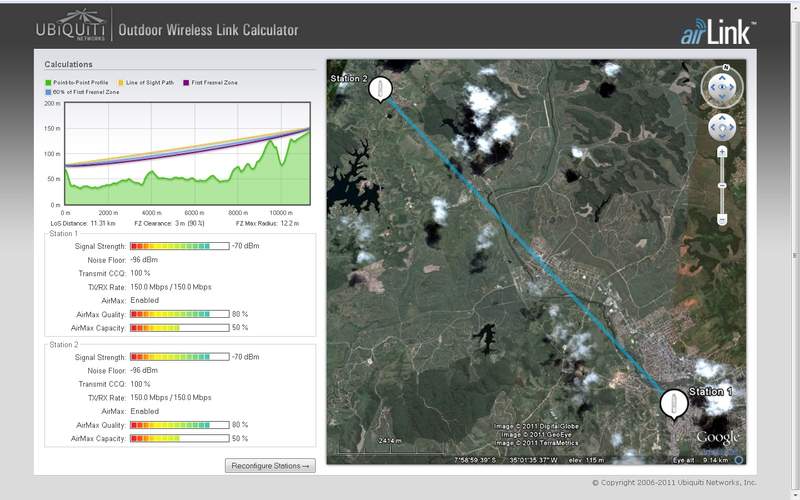Tilt view up with look joystick arrow
The width and height of the screenshot is (800, 500).
pos(722,78)
